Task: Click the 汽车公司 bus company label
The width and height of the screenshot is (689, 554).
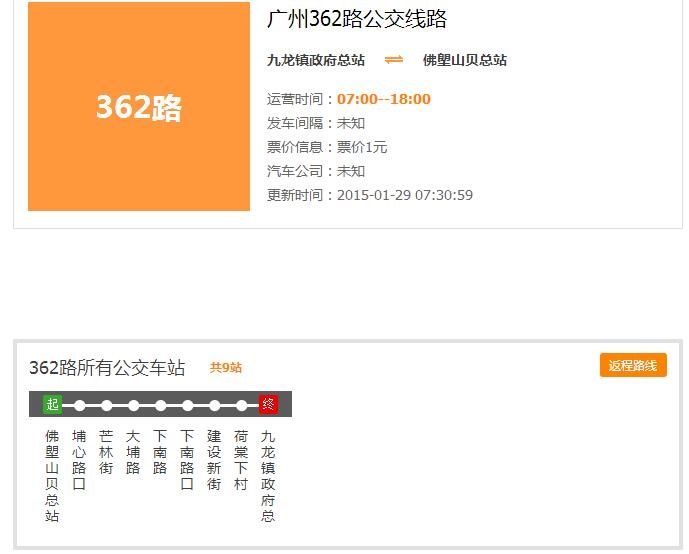Action: point(294,171)
